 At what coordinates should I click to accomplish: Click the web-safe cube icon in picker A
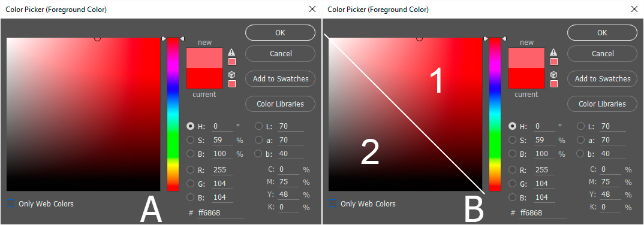(x=232, y=75)
